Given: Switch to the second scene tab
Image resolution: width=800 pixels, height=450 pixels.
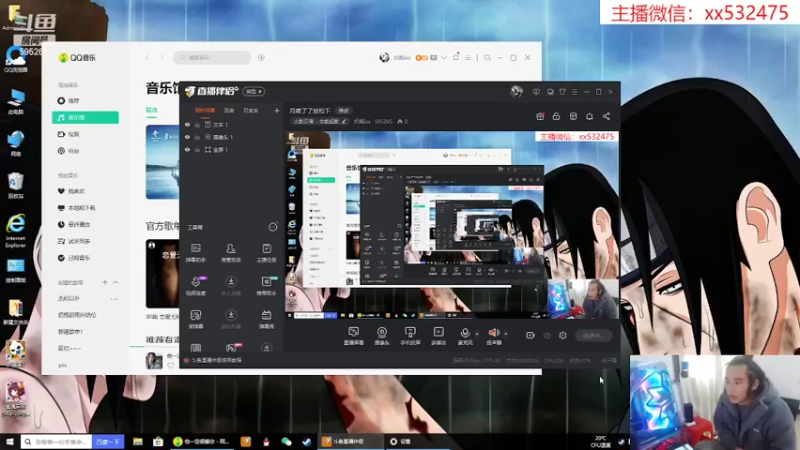Looking at the screenshot, I should pyautogui.click(x=229, y=110).
